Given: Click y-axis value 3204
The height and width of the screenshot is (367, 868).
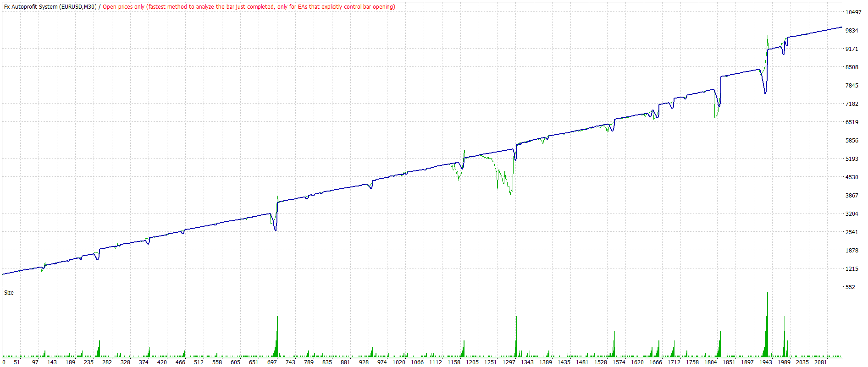Looking at the screenshot, I should click(852, 214).
